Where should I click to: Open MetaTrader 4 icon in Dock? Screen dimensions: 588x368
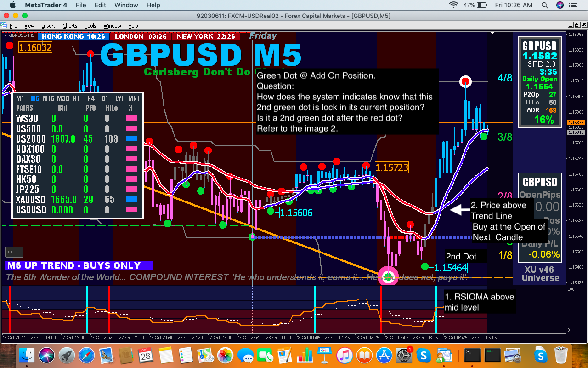tap(444, 355)
